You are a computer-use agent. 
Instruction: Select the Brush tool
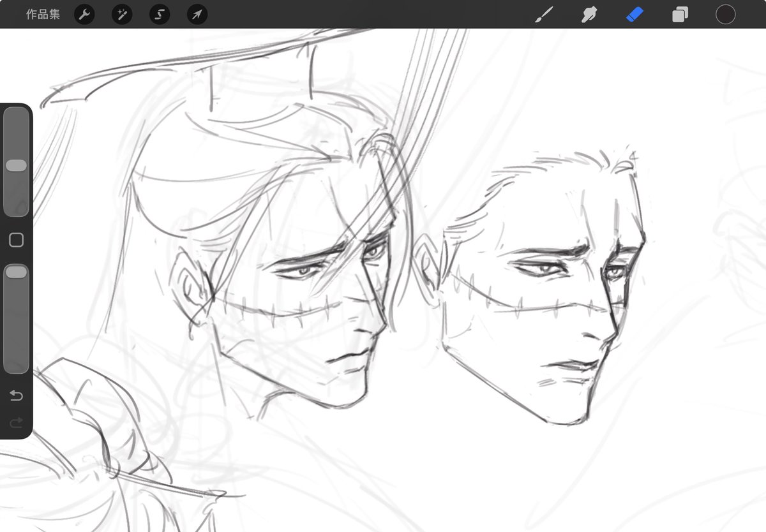point(544,15)
